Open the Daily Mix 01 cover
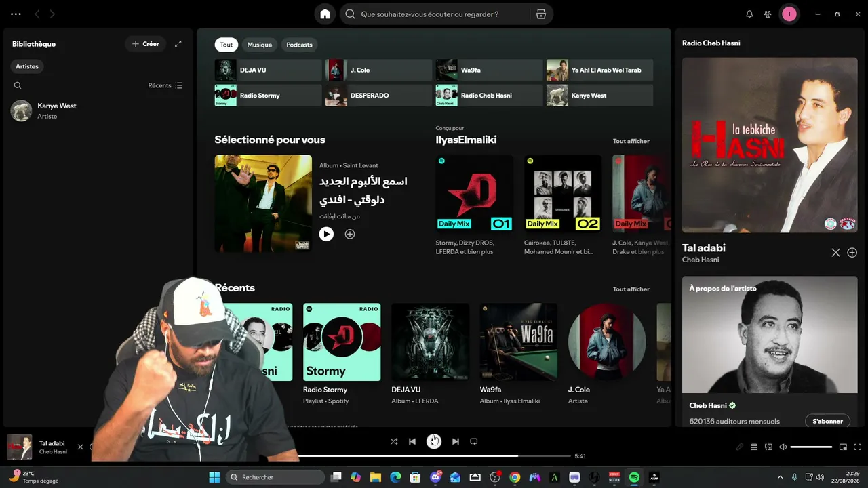The image size is (868, 488). (x=475, y=194)
